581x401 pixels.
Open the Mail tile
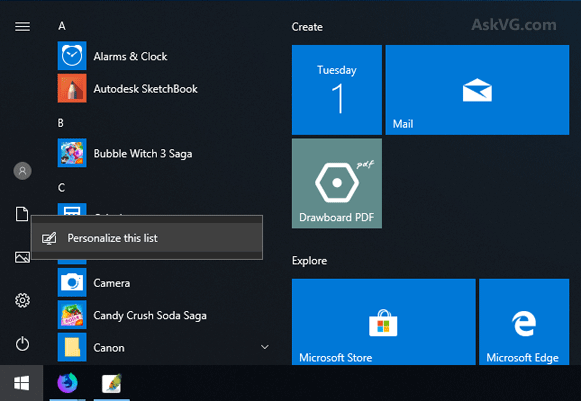pos(477,90)
